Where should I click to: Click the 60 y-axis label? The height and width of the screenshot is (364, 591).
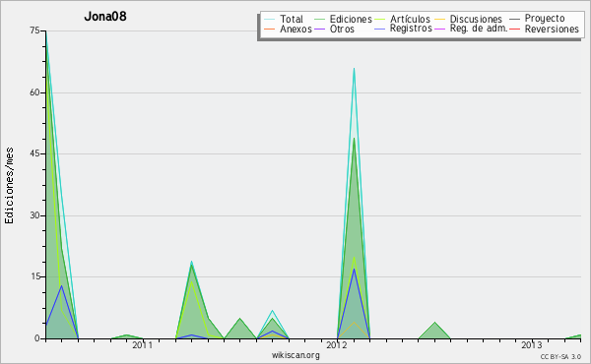(34, 92)
